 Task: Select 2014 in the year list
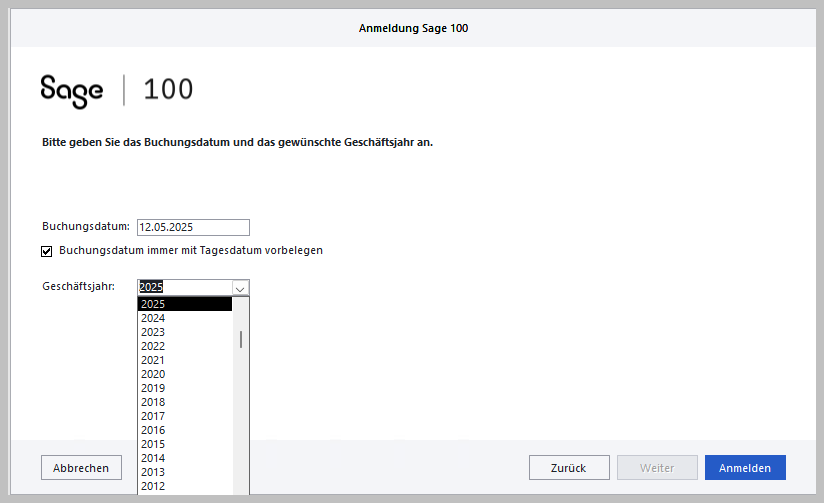[x=184, y=458]
